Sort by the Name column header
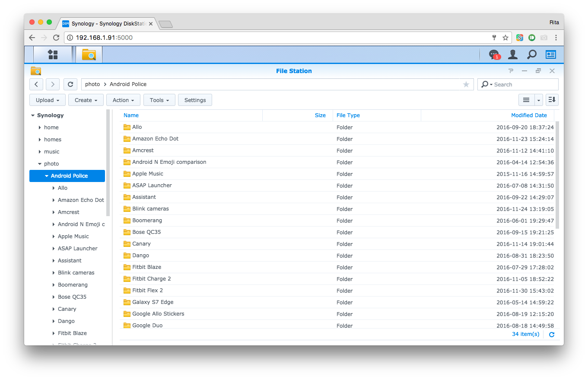 (x=191, y=115)
